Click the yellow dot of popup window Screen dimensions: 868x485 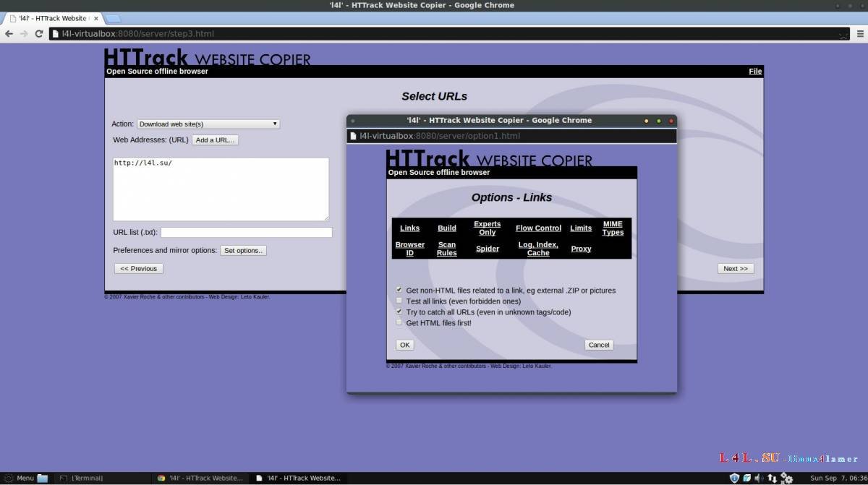pos(645,121)
